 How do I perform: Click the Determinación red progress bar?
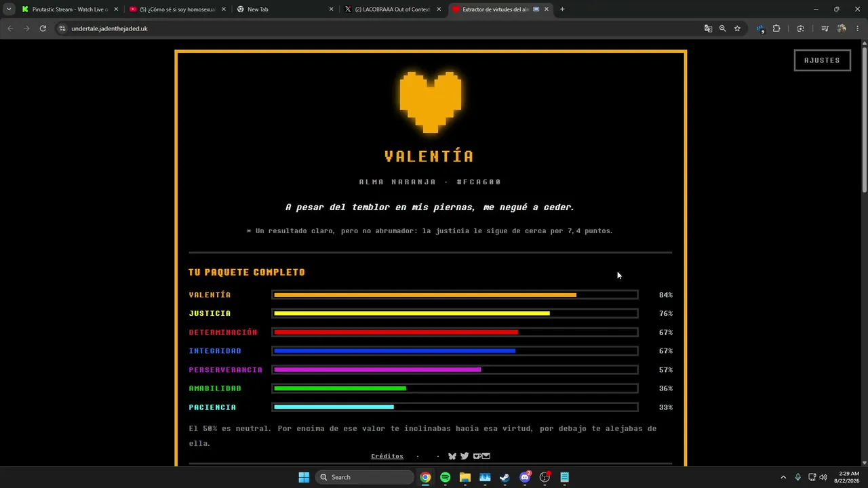click(x=455, y=332)
